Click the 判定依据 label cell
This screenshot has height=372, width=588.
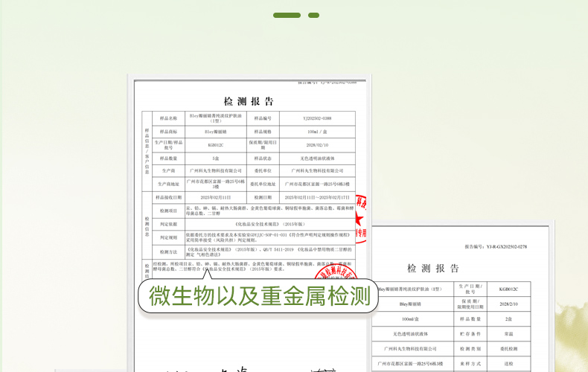pyautogui.click(x=168, y=224)
